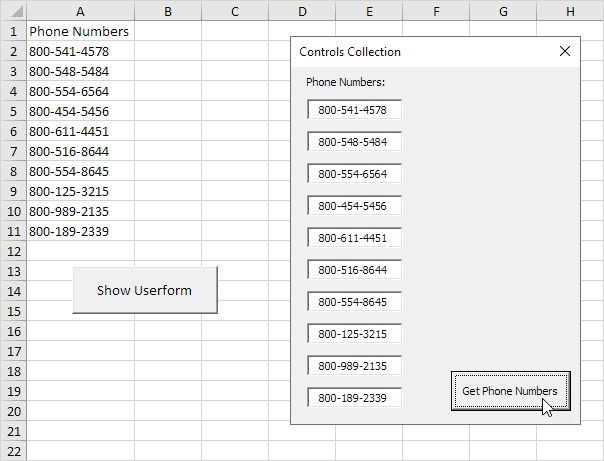Click cell with 800-189-2339 in column A

click(x=81, y=231)
